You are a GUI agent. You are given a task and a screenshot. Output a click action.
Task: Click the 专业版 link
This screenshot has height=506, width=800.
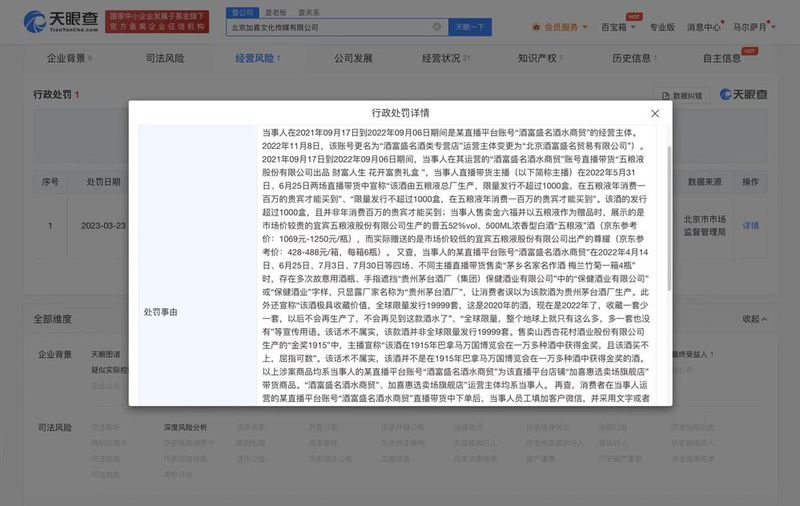662,27
